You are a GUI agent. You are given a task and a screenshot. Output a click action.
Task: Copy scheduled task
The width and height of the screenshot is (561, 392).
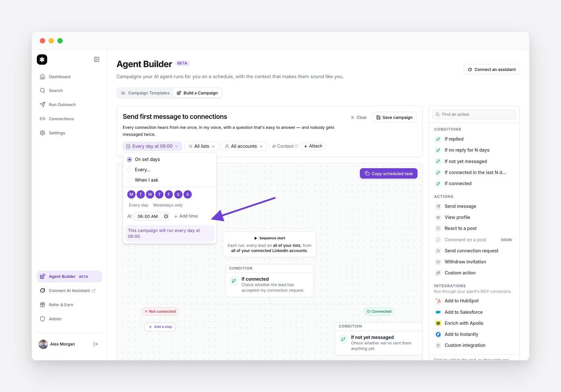click(x=388, y=174)
